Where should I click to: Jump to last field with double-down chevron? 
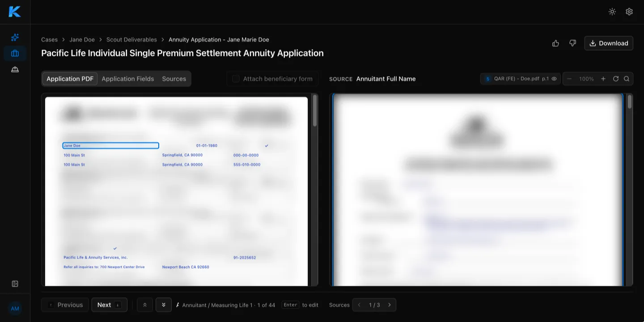tap(164, 305)
